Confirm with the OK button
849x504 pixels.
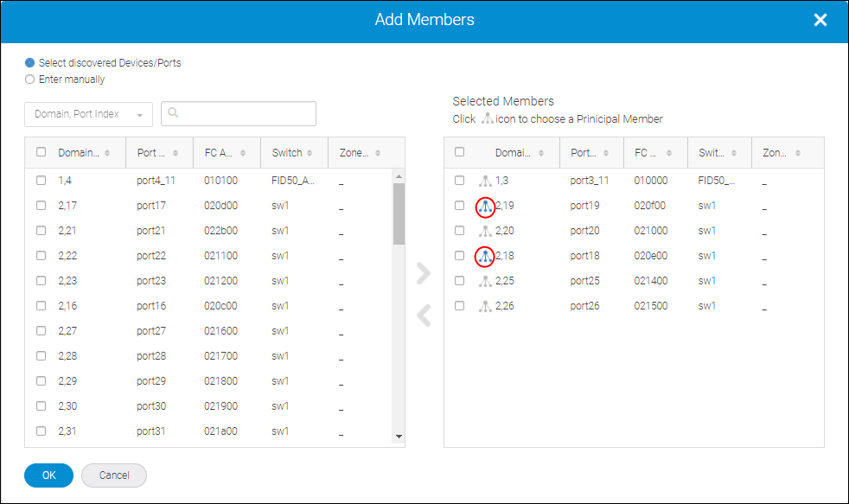click(48, 475)
